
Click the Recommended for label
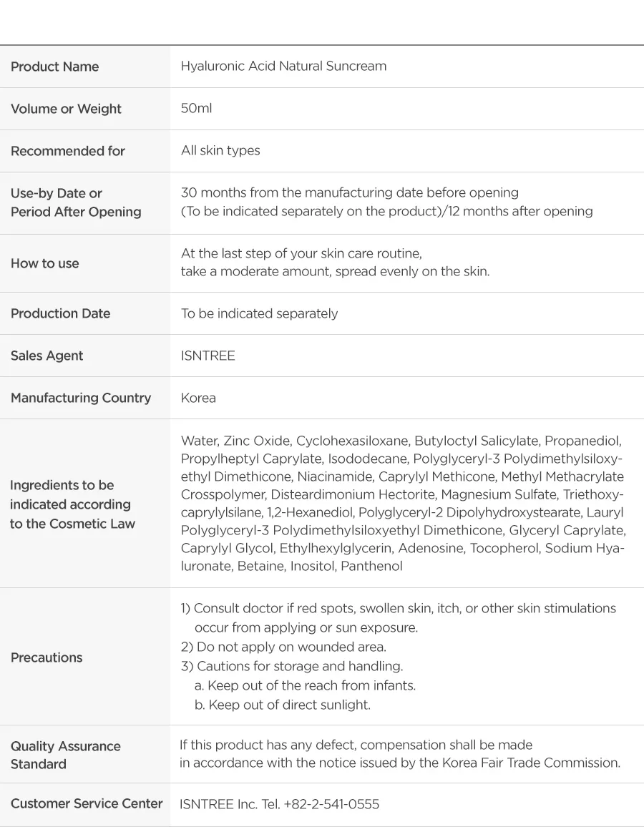(68, 151)
